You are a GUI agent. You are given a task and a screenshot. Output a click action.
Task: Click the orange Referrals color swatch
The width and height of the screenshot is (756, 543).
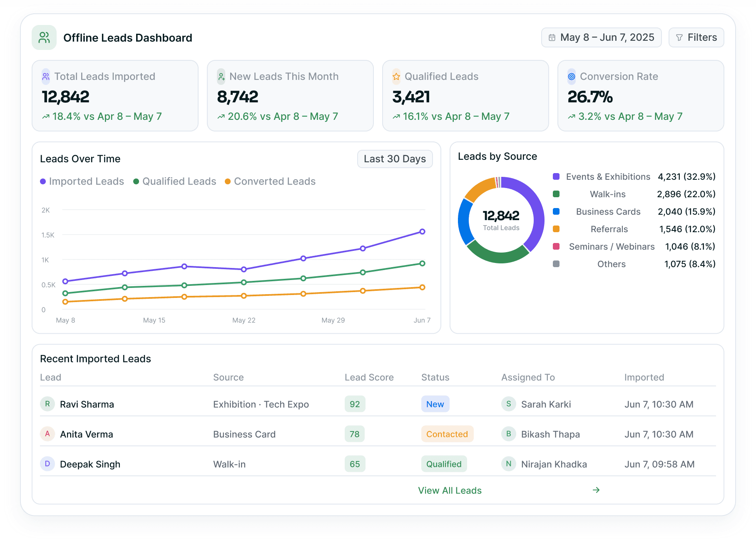[556, 229]
